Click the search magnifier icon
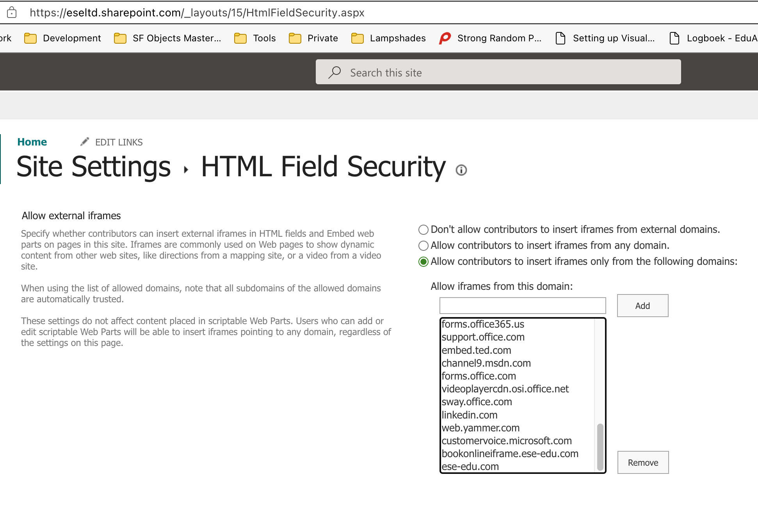Viewport: 758px width, 532px height. point(335,73)
